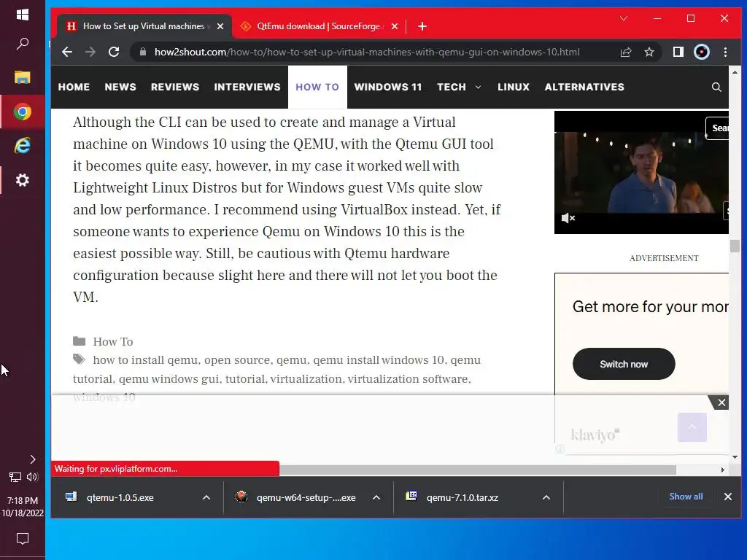Viewport: 747px width, 560px height.
Task: Open WINDOWS 11 section
Action: click(x=388, y=87)
